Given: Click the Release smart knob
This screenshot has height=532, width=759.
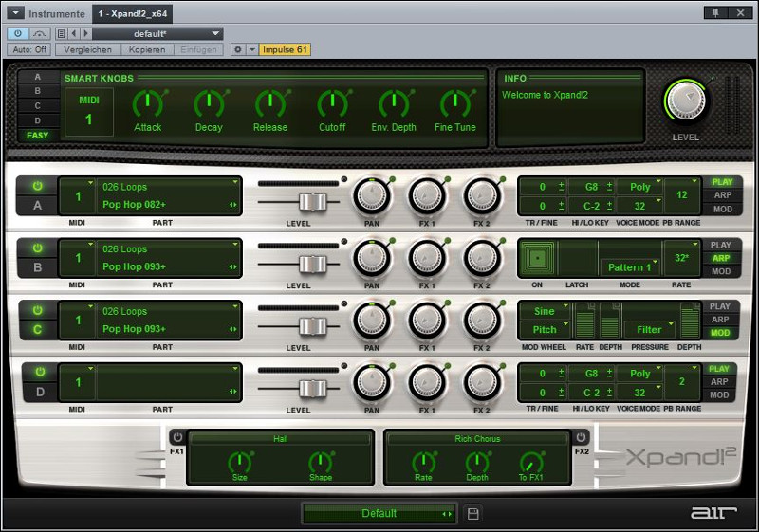Looking at the screenshot, I should (270, 103).
